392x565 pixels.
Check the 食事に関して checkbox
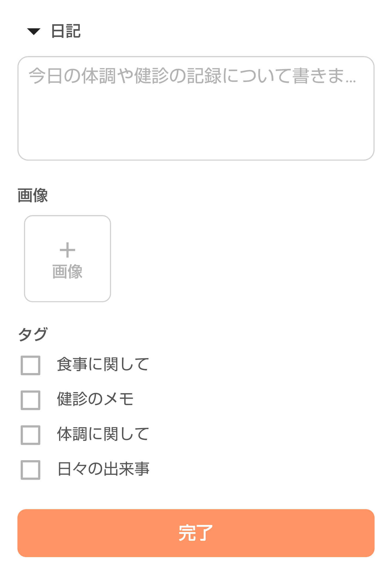[x=30, y=365]
